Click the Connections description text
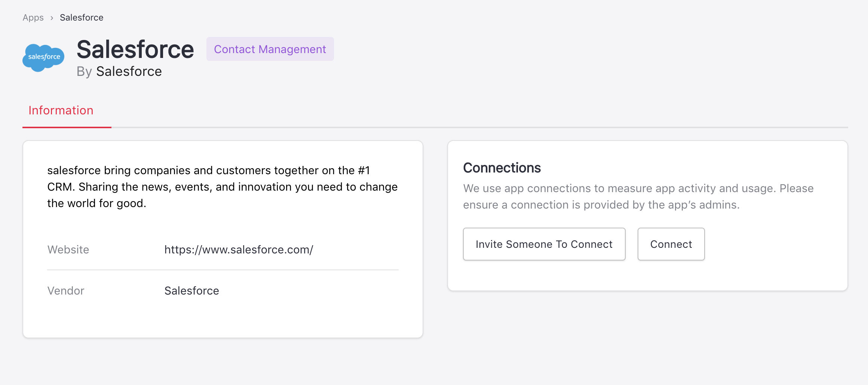Screen dimensions: 868x385 coord(638,197)
